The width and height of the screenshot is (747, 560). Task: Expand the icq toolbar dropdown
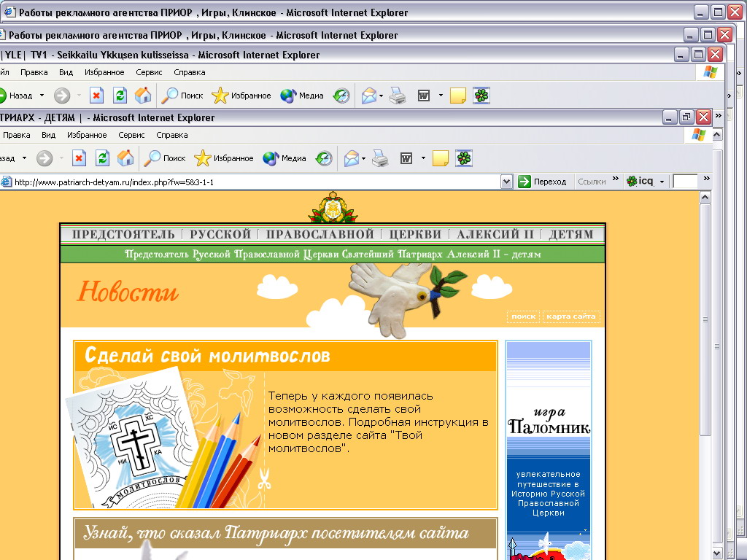662,182
